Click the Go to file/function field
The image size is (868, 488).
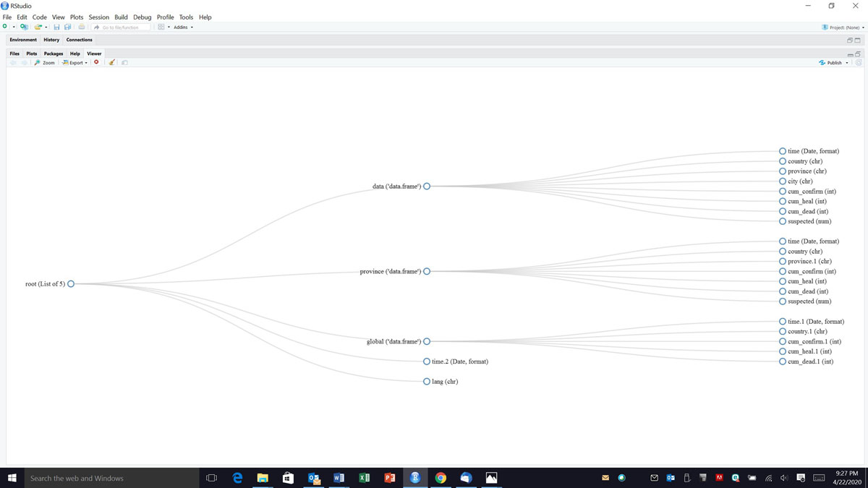(122, 27)
